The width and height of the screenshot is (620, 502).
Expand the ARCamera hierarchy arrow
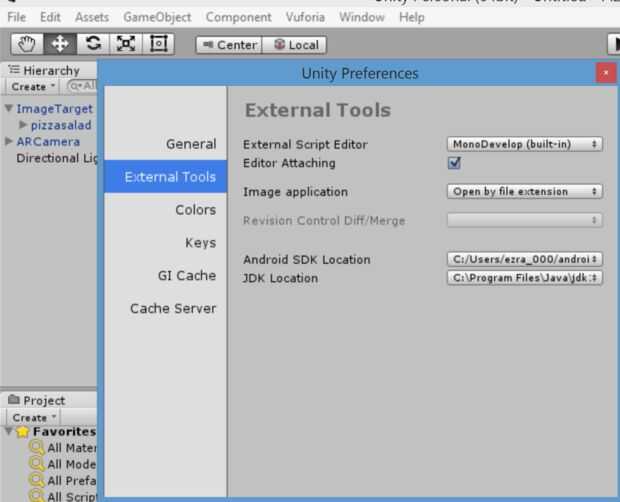coord(9,141)
